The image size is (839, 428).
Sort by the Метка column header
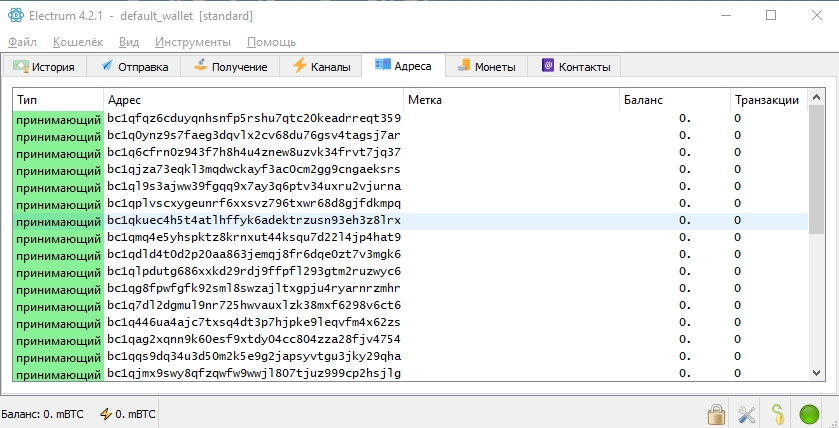pyautogui.click(x=512, y=100)
